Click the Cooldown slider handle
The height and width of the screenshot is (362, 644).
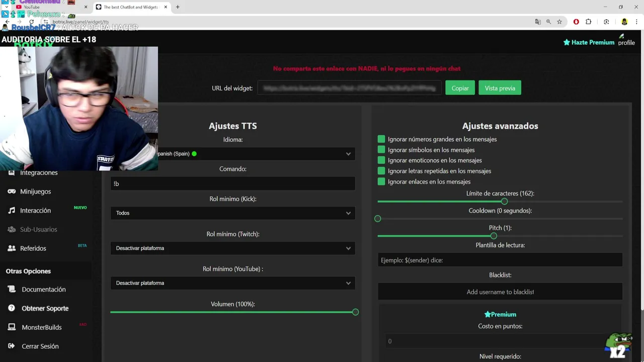click(378, 219)
